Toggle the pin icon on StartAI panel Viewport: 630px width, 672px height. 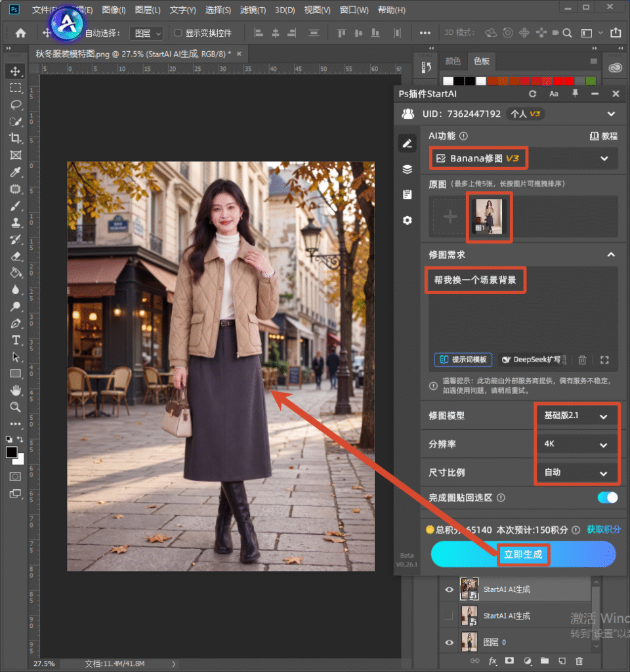coord(575,93)
